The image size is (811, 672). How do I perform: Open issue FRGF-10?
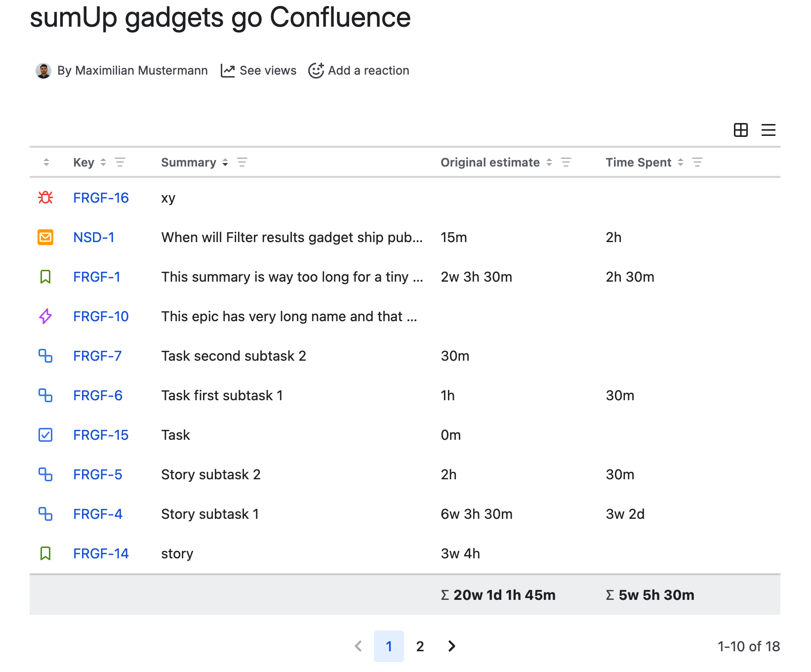[x=101, y=316]
